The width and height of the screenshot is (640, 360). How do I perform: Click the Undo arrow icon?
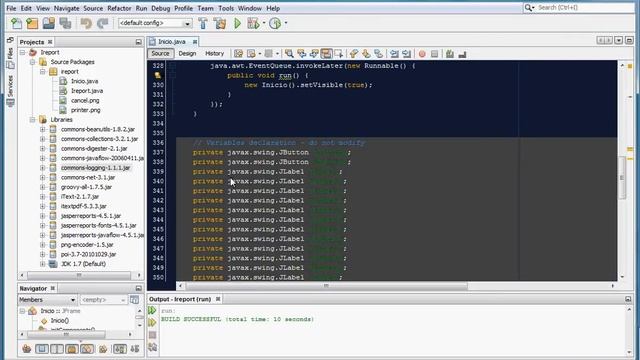[x=86, y=23]
